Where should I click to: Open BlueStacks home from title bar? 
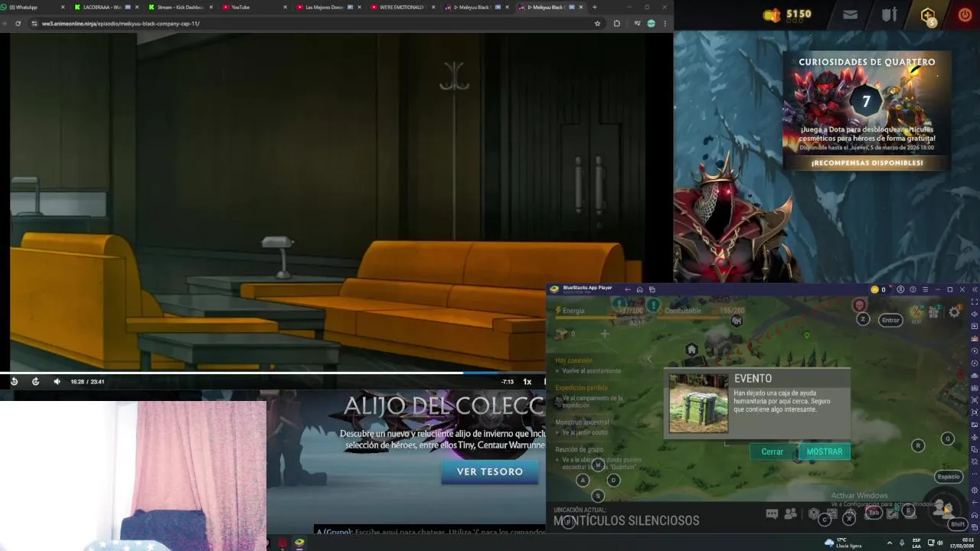(x=639, y=289)
